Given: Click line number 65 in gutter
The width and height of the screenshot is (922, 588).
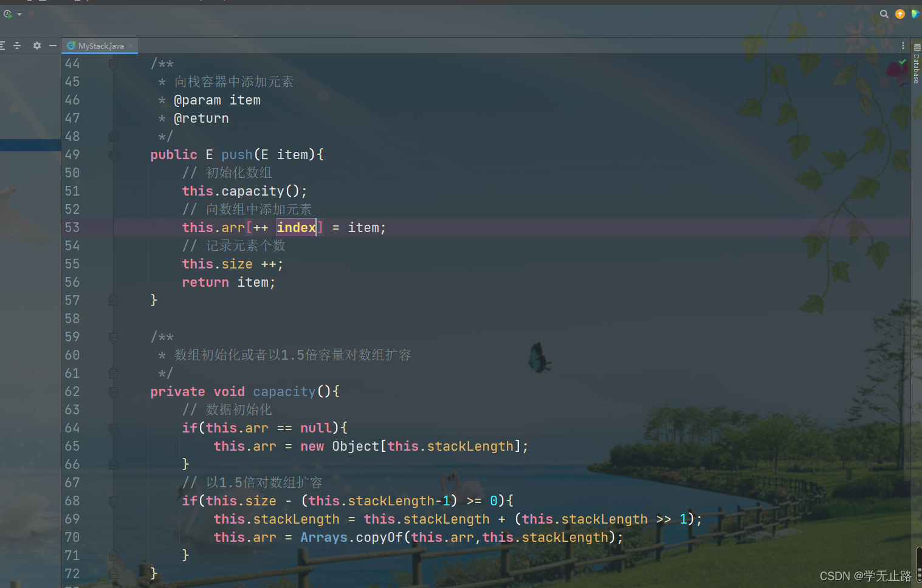Looking at the screenshot, I should click(x=72, y=446).
